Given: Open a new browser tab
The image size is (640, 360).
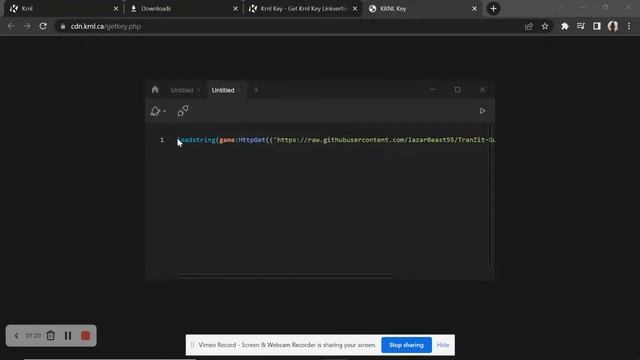Looking at the screenshot, I should 493,9.
